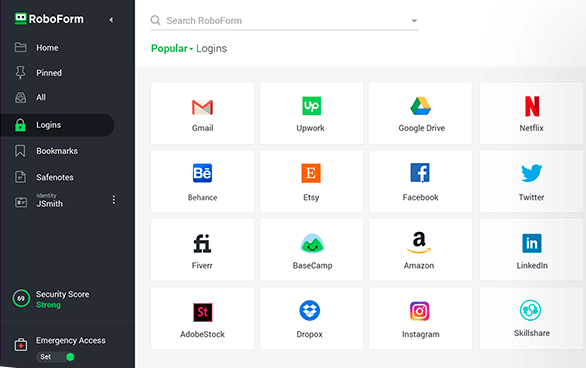Click the Instagram card label
This screenshot has width=586, height=368.
(x=420, y=334)
